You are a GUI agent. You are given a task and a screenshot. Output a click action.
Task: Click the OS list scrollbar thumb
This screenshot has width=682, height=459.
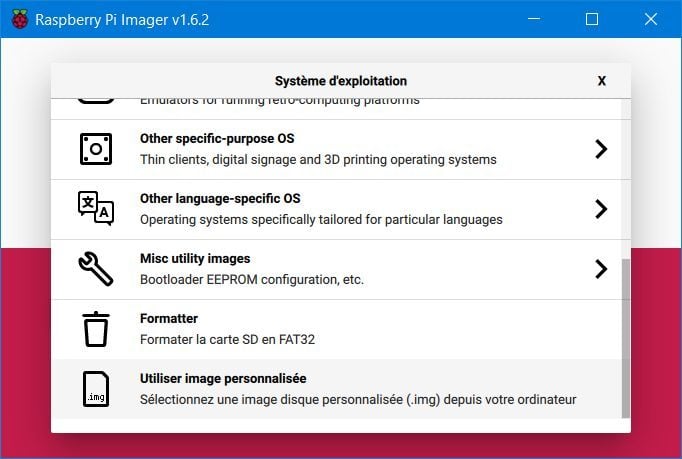click(626, 338)
